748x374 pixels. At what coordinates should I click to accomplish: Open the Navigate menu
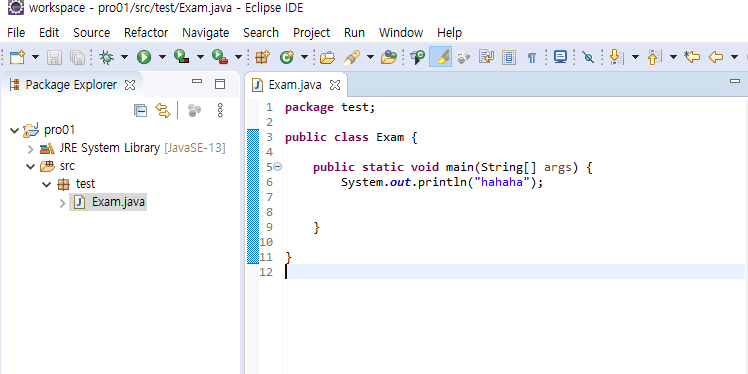tap(206, 32)
